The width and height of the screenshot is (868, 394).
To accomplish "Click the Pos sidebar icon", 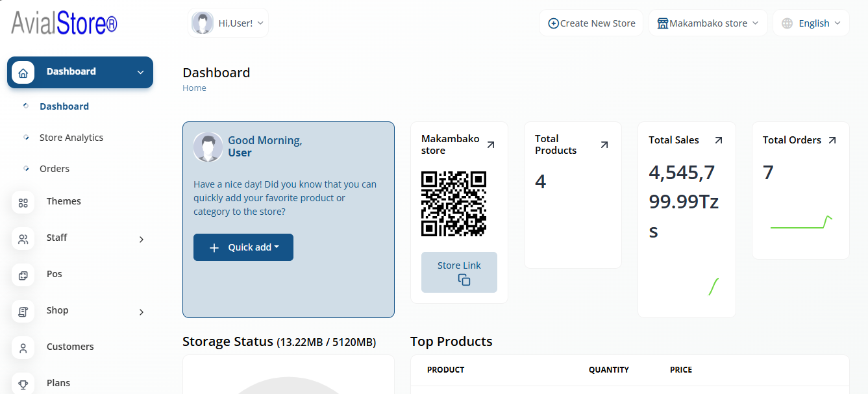I will [23, 275].
